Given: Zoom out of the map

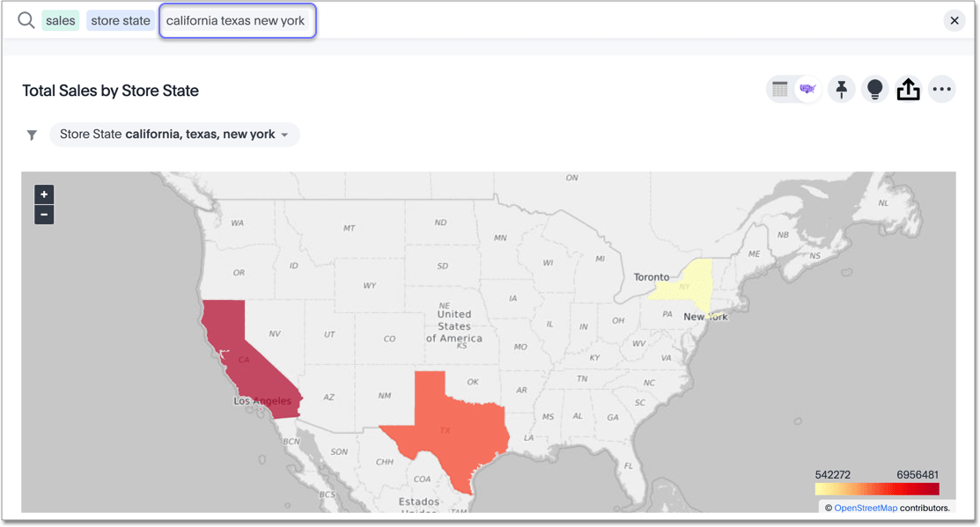Looking at the screenshot, I should point(44,215).
